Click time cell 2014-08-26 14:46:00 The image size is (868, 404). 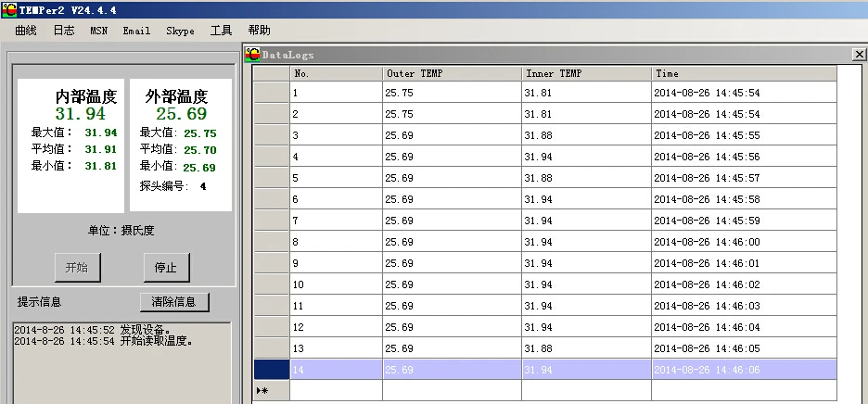tap(744, 242)
